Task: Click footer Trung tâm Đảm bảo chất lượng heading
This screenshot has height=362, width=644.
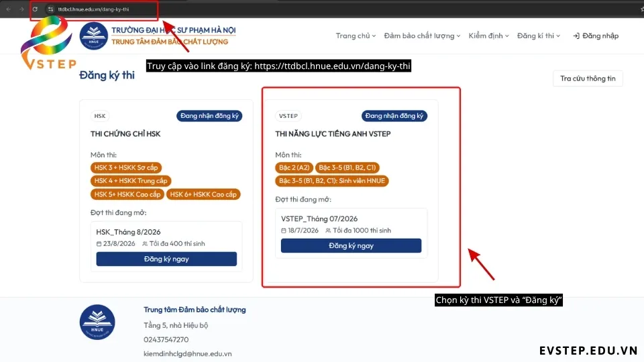Action: click(195, 310)
